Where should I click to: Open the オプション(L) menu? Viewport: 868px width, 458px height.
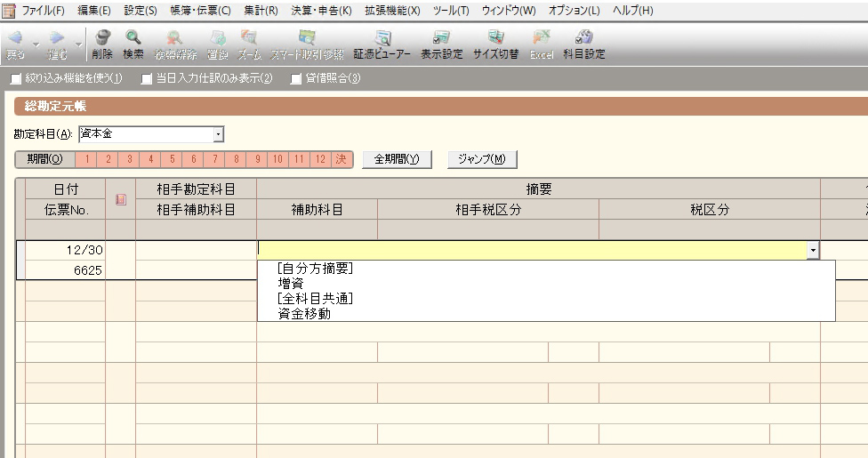574,11
